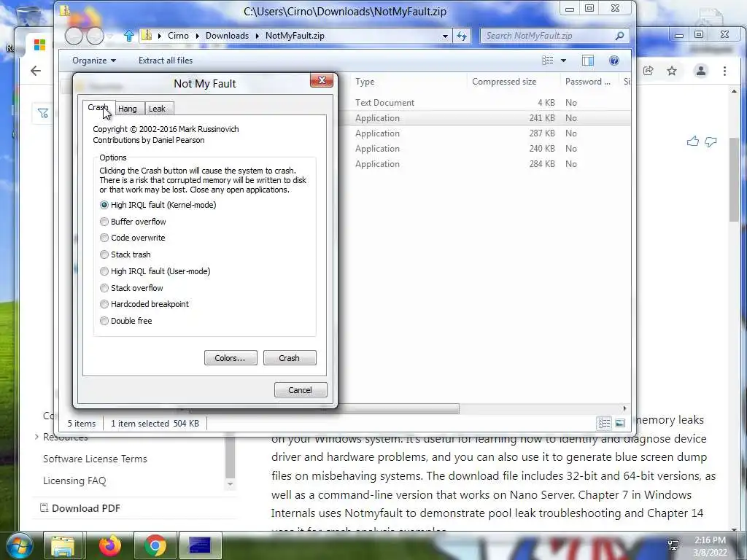Close the Not My Fault dialog
This screenshot has height=560, width=747.
322,80
